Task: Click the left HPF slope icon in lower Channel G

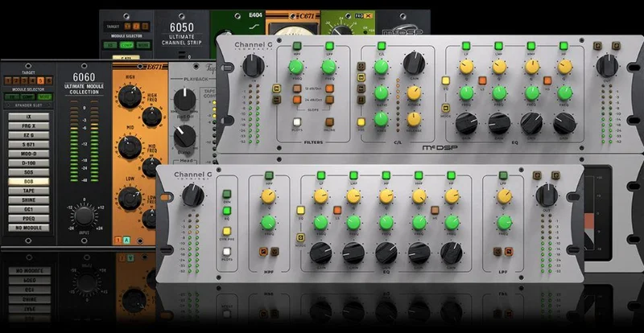Action: [x=263, y=251]
